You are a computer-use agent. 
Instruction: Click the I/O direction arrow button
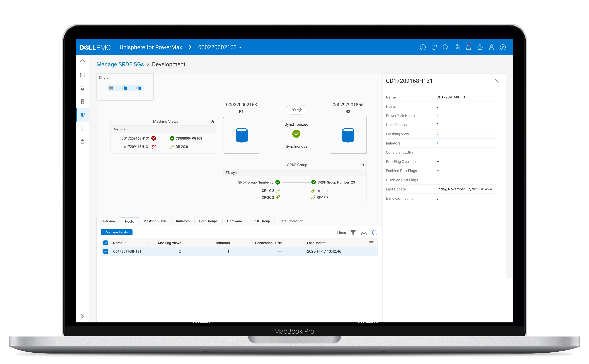point(296,110)
